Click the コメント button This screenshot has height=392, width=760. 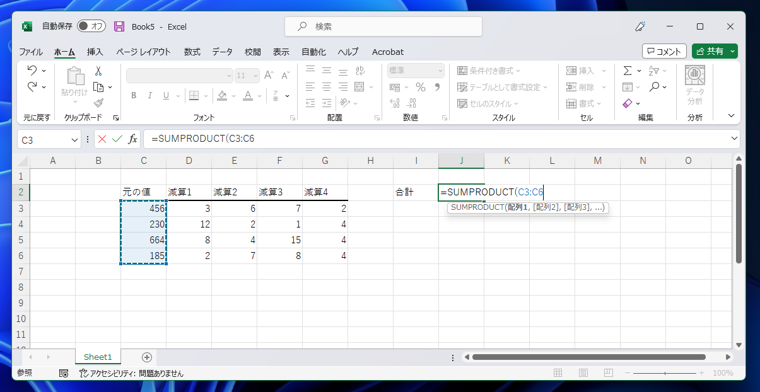coord(664,51)
